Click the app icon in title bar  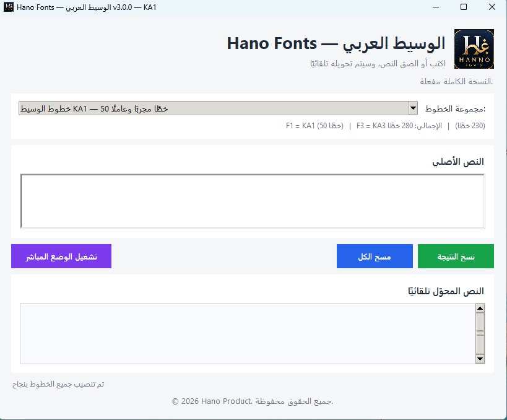point(9,7)
